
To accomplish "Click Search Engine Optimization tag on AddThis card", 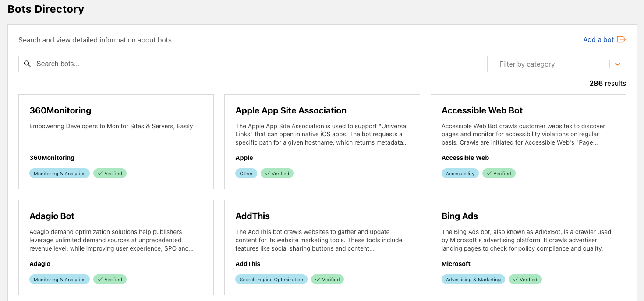I will [272, 280].
